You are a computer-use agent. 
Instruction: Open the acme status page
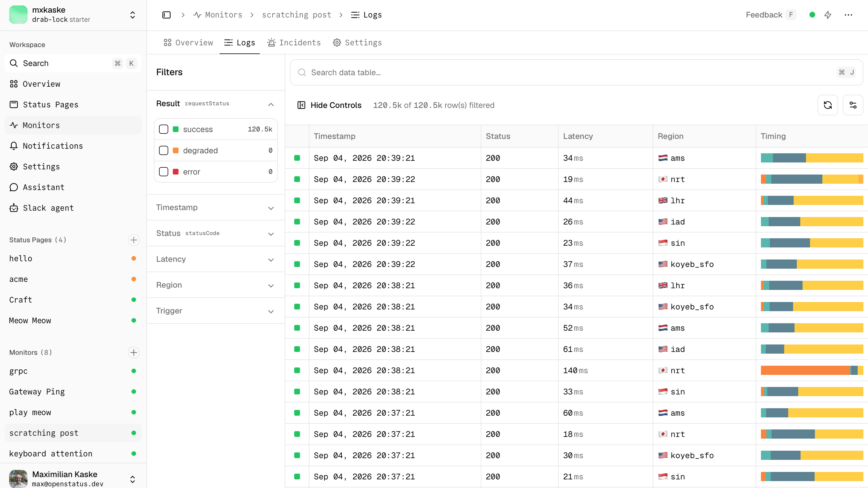[73, 279]
